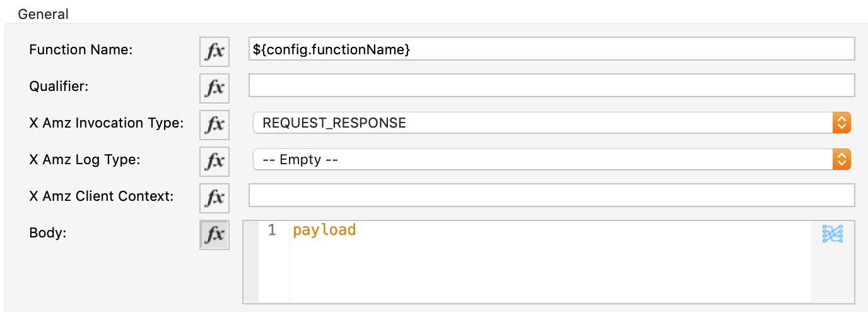Click empty space in the Body code editor

(x=549, y=272)
